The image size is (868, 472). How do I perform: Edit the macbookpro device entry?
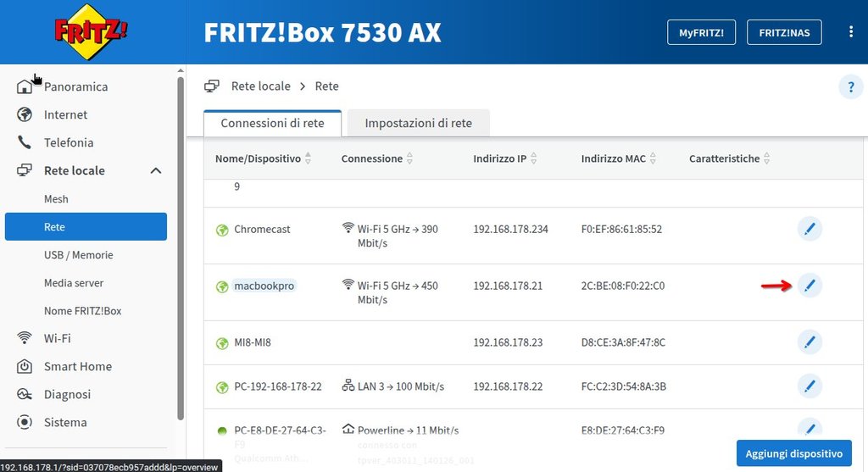tap(810, 286)
